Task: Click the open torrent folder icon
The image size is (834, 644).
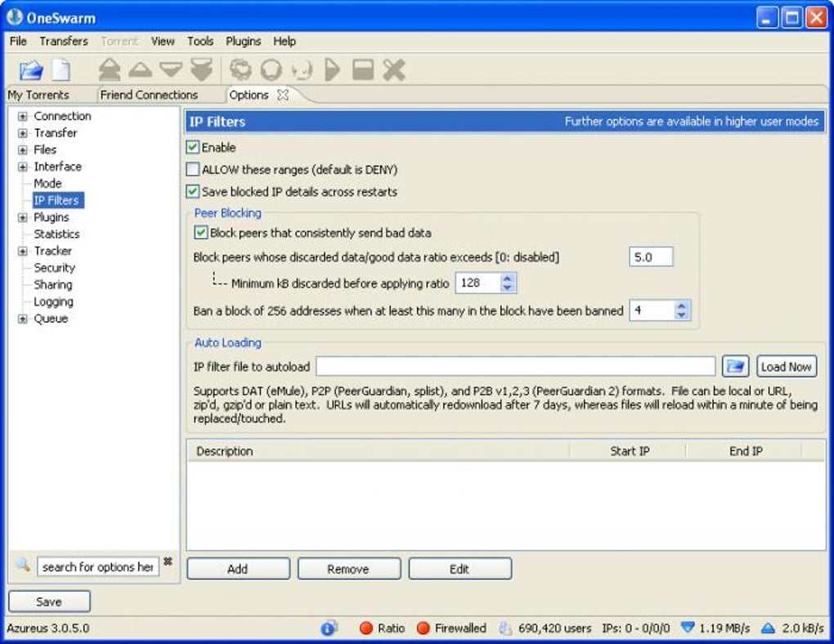Action: pyautogui.click(x=31, y=70)
